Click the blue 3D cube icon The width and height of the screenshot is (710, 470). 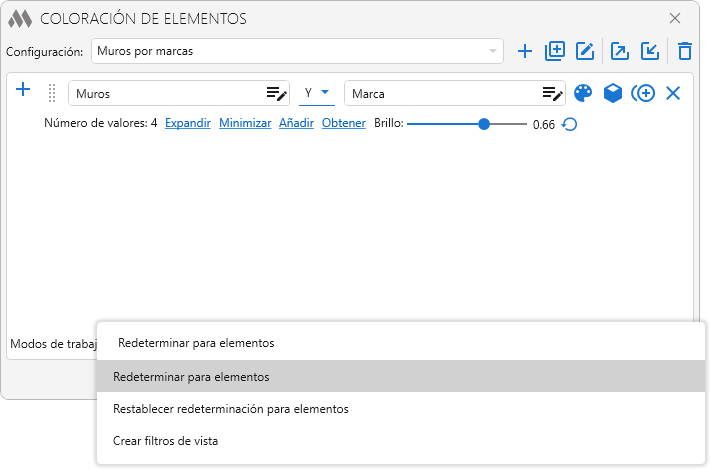coord(613,93)
